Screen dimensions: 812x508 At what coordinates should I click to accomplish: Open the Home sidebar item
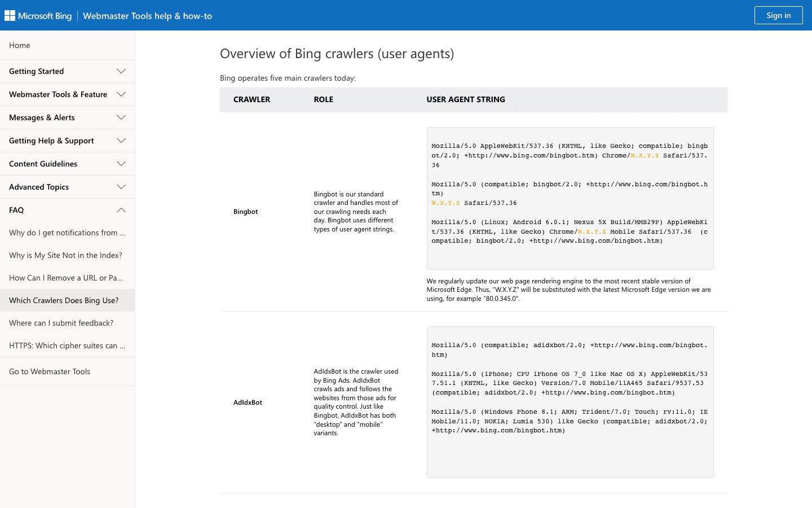[20, 45]
